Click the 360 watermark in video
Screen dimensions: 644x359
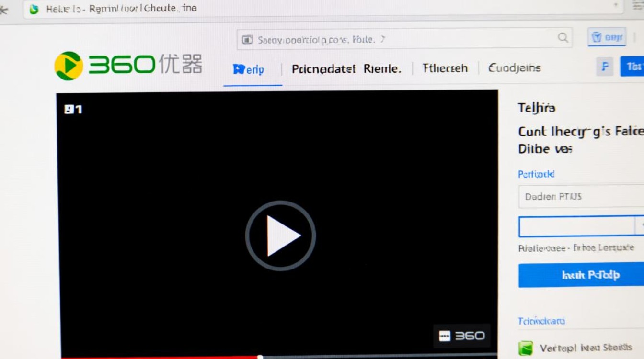coord(462,336)
